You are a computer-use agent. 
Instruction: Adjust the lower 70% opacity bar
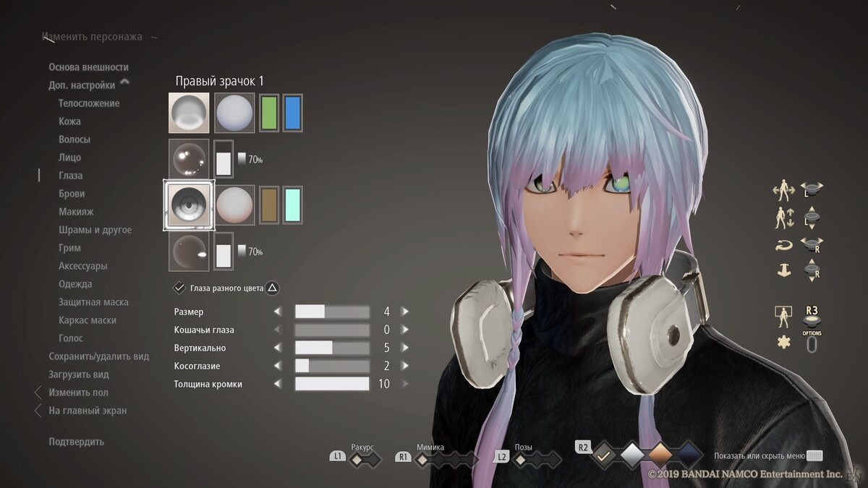click(224, 252)
